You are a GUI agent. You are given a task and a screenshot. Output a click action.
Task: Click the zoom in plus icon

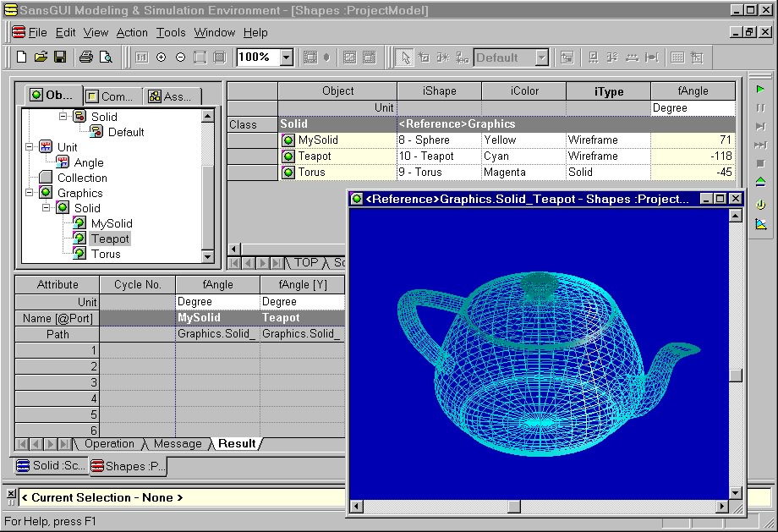[x=161, y=58]
